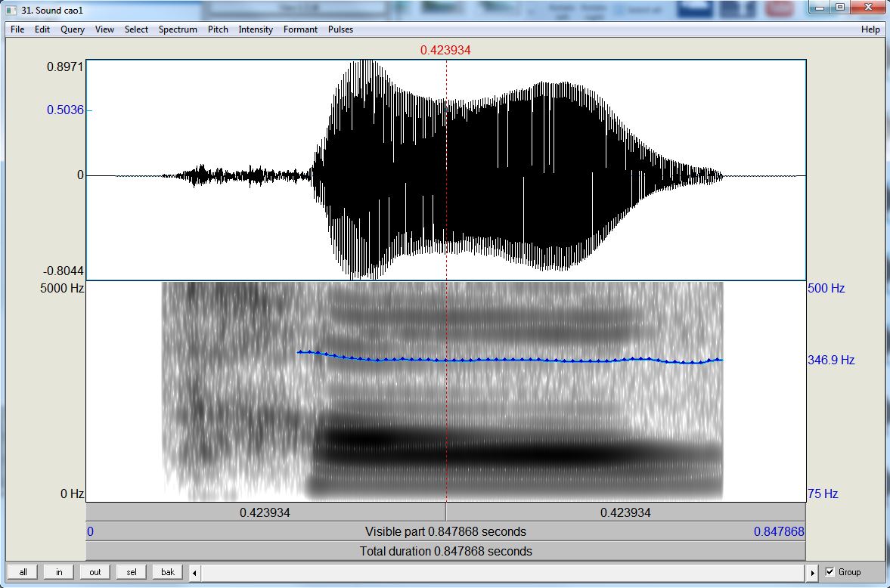Screen dimensions: 890x588
Task: Minimize the Sound cao1 window
Action: (x=820, y=8)
